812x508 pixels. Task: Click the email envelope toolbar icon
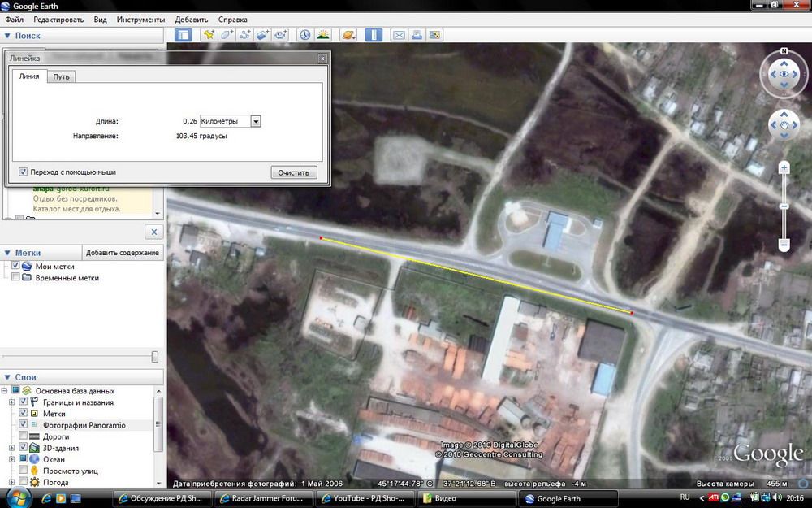(399, 35)
